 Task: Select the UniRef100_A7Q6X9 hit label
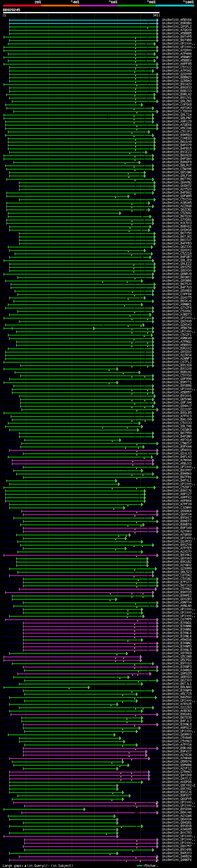point(177,30)
